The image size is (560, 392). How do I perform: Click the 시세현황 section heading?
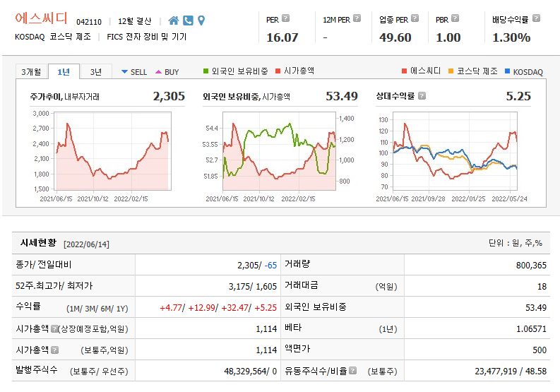pos(38,243)
